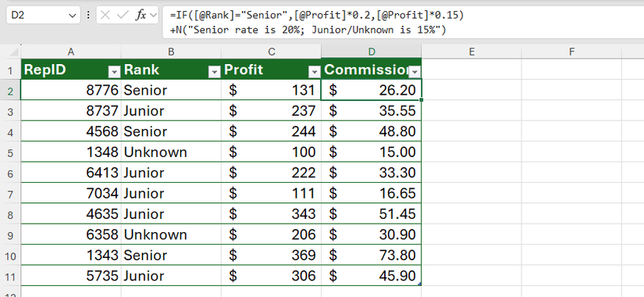This screenshot has width=644, height=297.
Task: Open the Profit column filter dropdown
Action: coord(315,72)
